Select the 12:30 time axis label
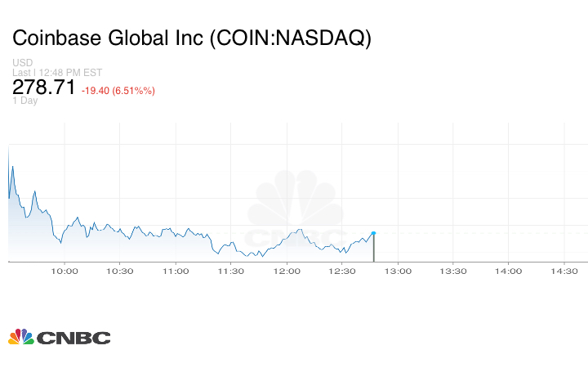This screenshot has width=588, height=368. 342,272
